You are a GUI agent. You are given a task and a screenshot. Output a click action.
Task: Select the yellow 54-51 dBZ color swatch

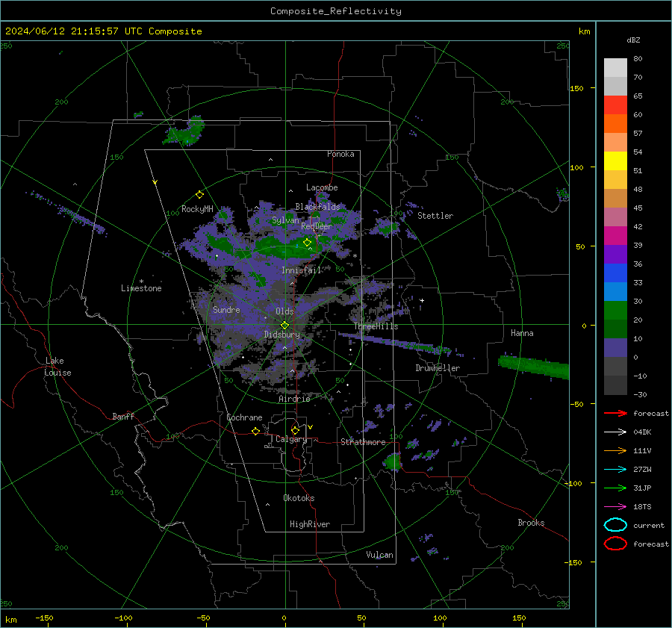(615, 161)
